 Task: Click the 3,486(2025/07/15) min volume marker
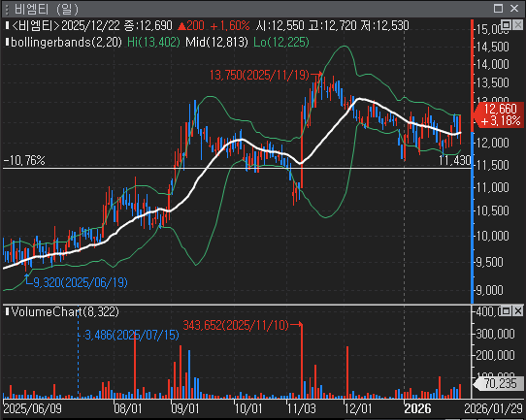[x=131, y=335]
